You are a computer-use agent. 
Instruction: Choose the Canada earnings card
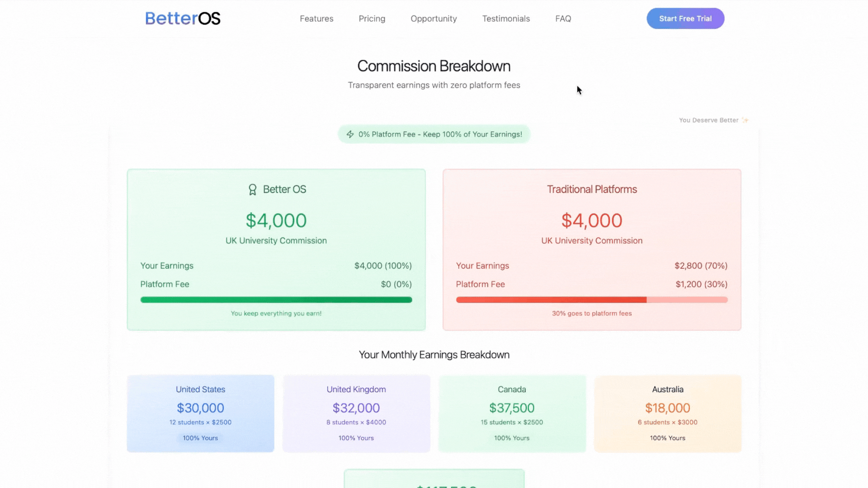coord(512,413)
